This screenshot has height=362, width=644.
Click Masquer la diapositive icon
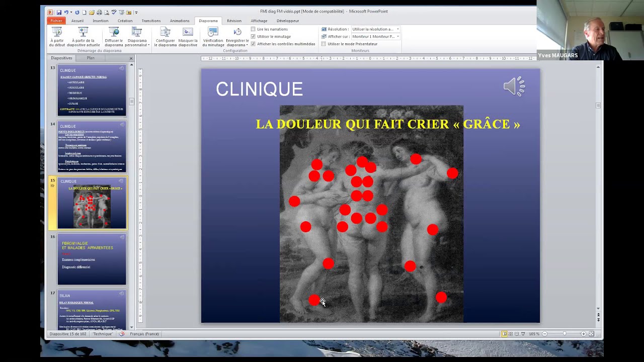188,32
